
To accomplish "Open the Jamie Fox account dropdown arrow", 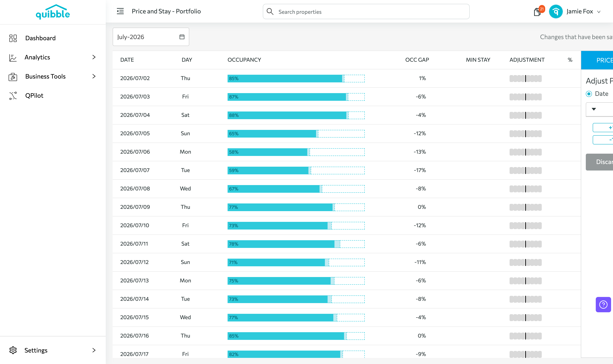I will [x=599, y=12].
